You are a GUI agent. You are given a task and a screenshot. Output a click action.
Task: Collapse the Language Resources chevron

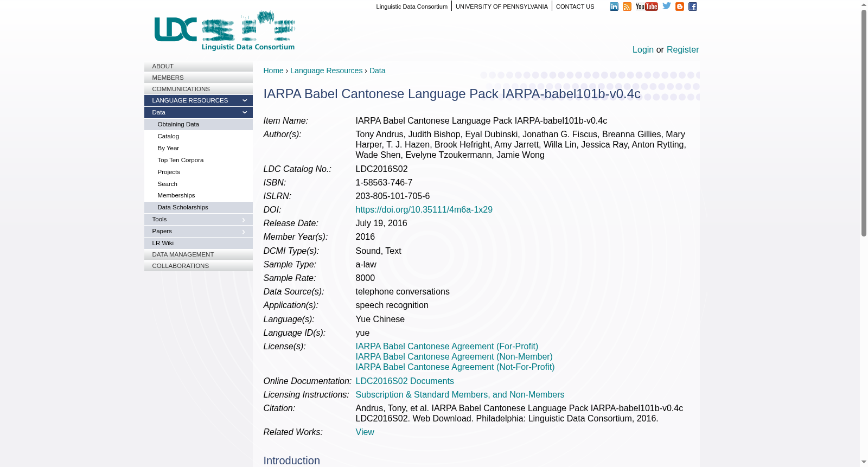click(x=245, y=100)
